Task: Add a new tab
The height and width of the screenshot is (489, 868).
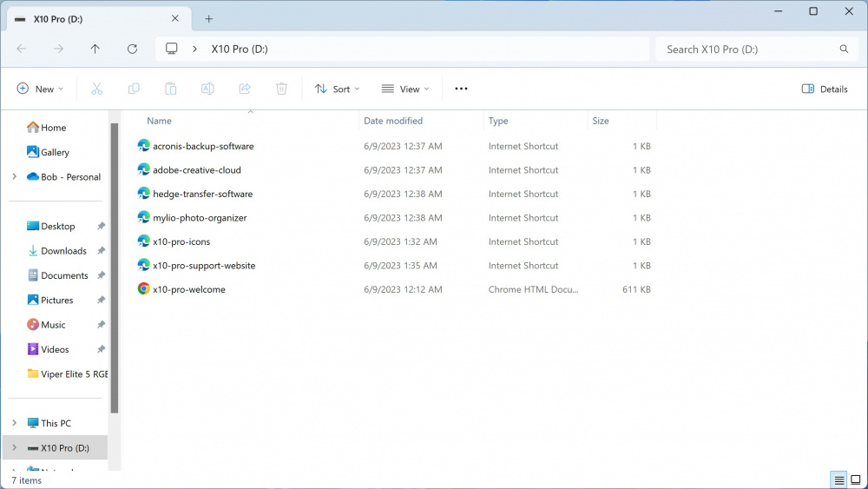Action: tap(208, 19)
